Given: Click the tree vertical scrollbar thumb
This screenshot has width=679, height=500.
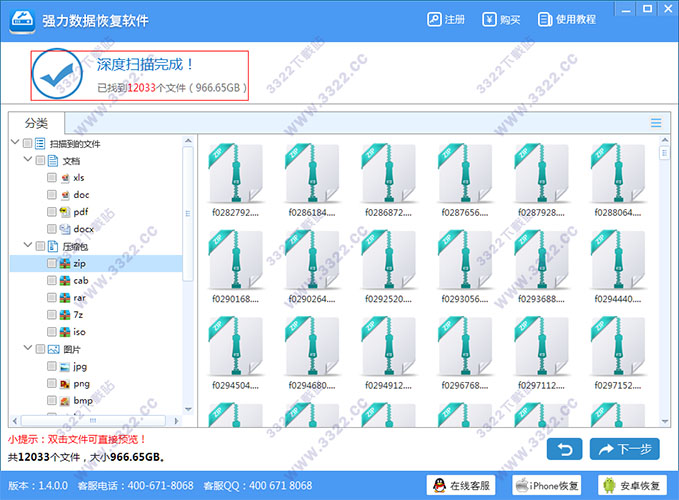Looking at the screenshot, I should [x=188, y=214].
